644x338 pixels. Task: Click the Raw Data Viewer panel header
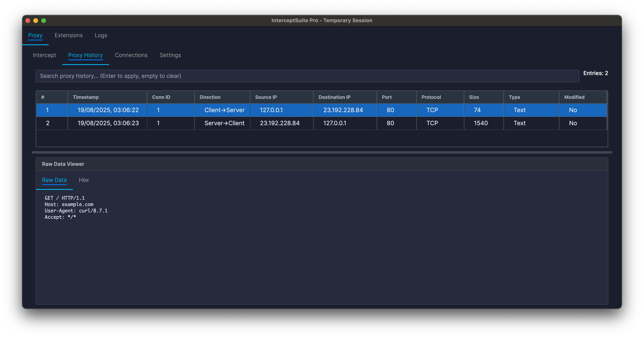coord(63,164)
